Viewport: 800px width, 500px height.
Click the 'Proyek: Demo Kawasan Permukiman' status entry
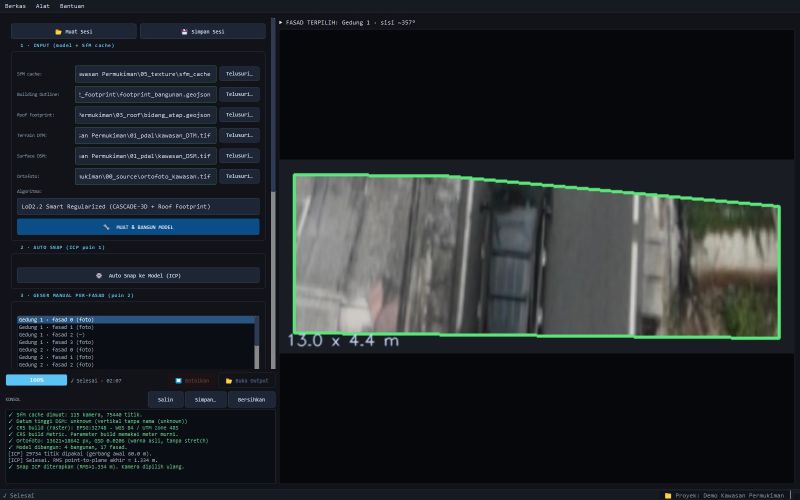730,495
